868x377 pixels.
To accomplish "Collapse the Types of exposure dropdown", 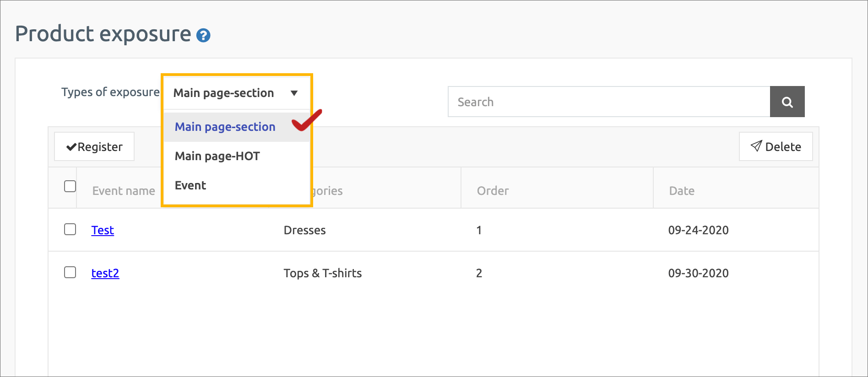I will point(236,93).
